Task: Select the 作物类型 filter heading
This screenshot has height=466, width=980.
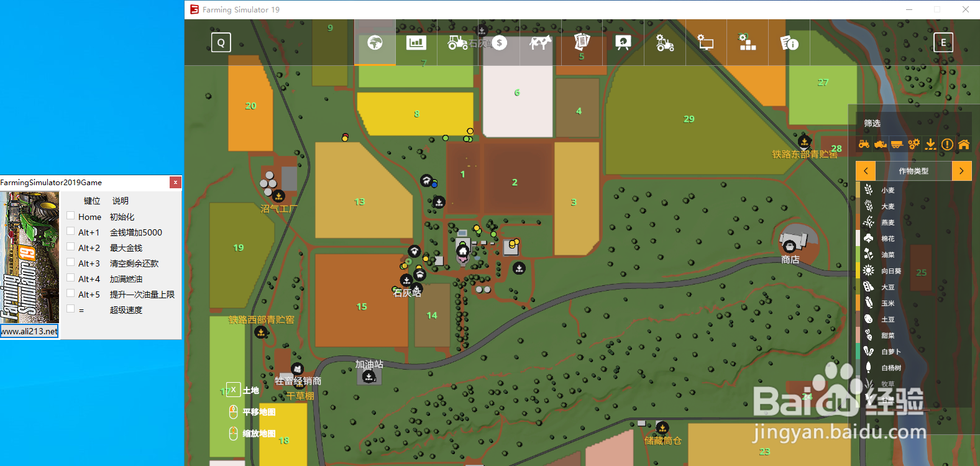Action: pyautogui.click(x=914, y=171)
